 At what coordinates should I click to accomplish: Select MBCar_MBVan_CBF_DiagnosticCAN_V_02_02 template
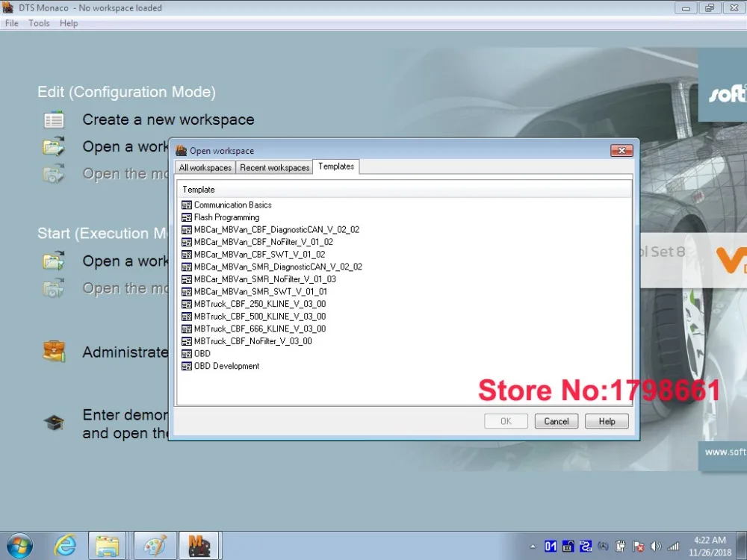(270, 229)
